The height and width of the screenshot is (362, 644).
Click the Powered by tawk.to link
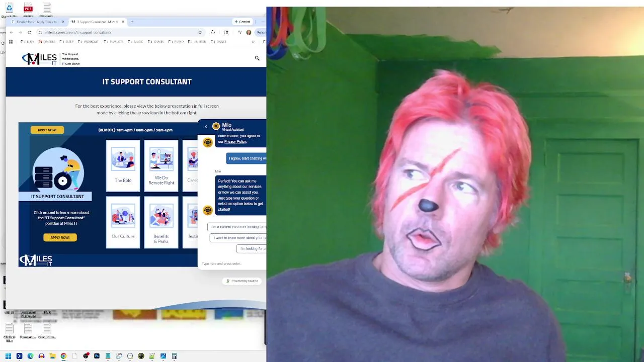(242, 281)
